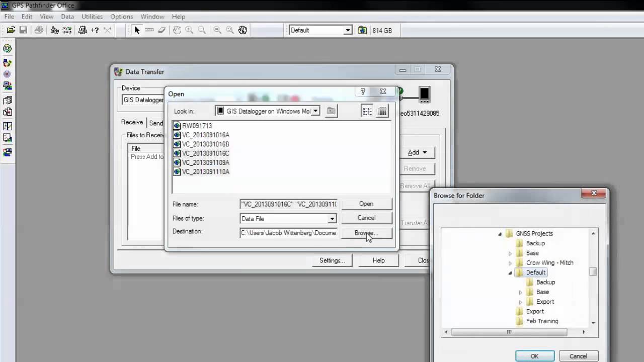Select file VC_2013091110A

pos(201,171)
